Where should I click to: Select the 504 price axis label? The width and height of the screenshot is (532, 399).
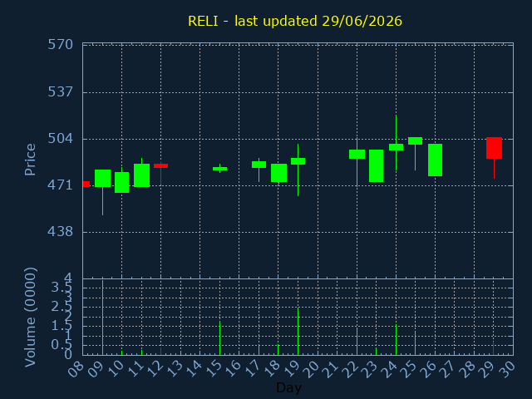pyautogui.click(x=61, y=139)
